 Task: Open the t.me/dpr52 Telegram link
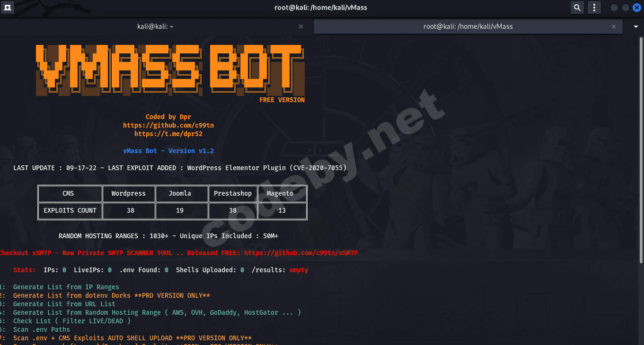pyautogui.click(x=168, y=134)
